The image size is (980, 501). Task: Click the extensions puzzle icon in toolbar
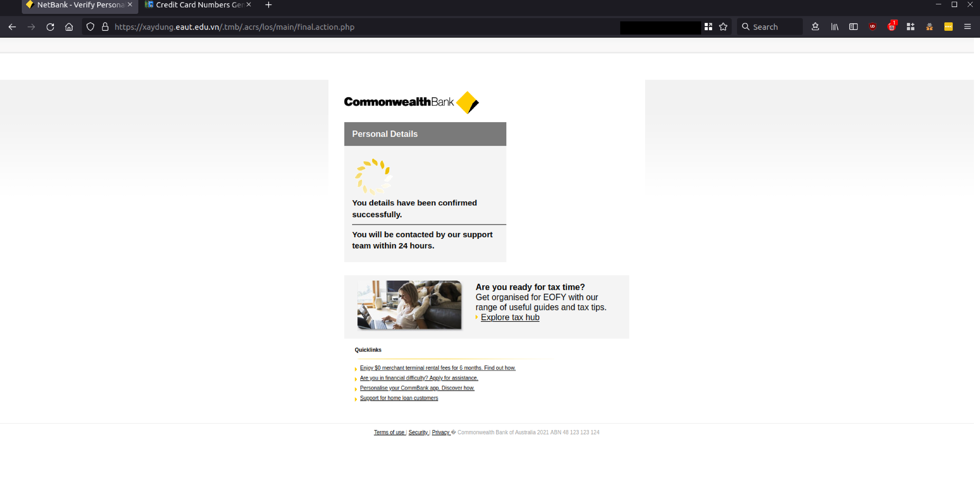pyautogui.click(x=911, y=27)
